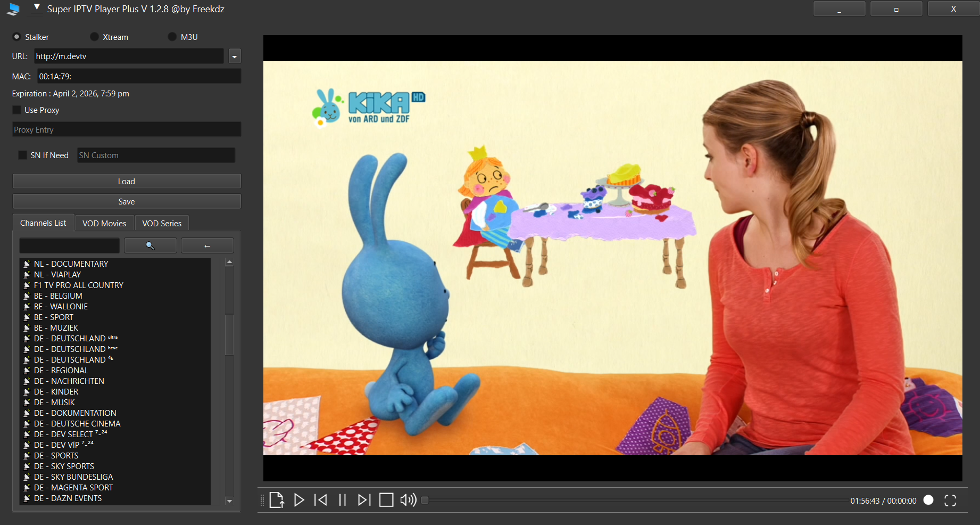
Task: Click in the URL input field
Action: [129, 56]
